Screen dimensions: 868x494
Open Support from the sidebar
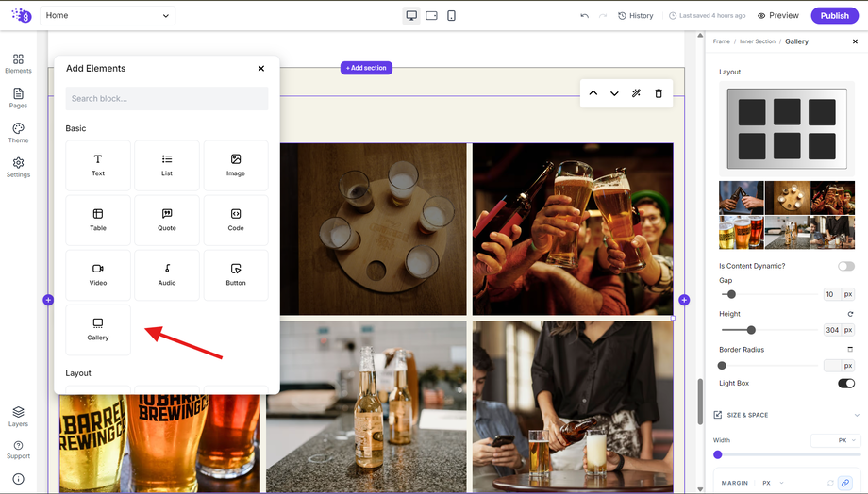pos(18,450)
